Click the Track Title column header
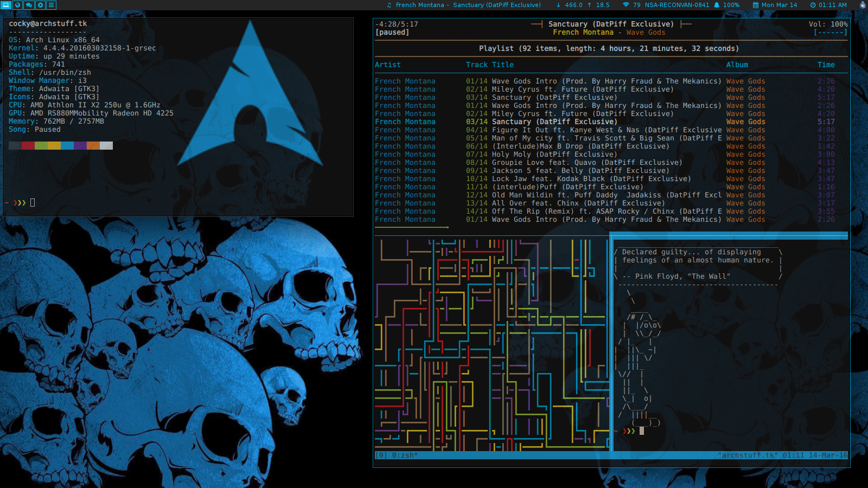Screen dimensions: 868x488 [x=490, y=65]
